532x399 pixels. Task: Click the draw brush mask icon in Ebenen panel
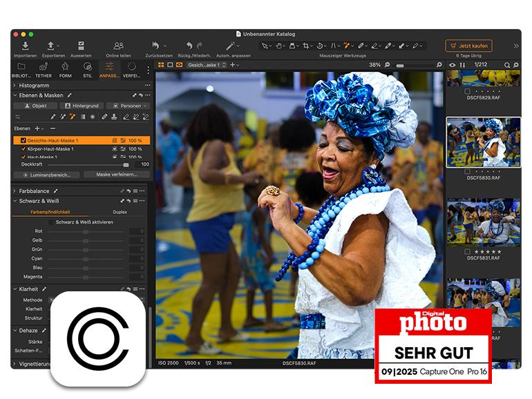[x=53, y=117]
